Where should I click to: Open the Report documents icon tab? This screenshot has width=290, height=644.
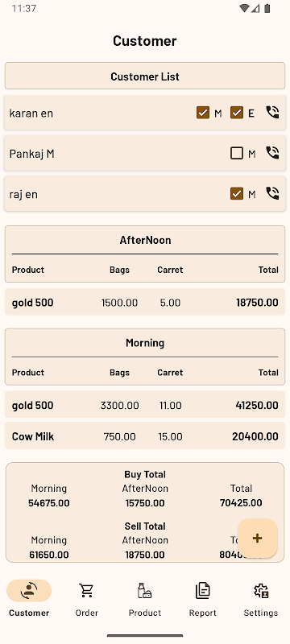pyautogui.click(x=202, y=599)
